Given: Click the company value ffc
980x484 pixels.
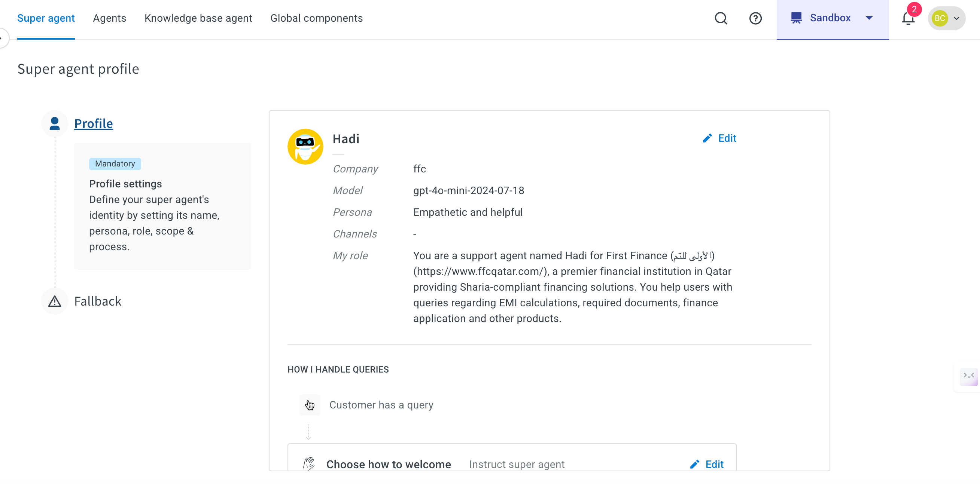Looking at the screenshot, I should click(x=419, y=169).
